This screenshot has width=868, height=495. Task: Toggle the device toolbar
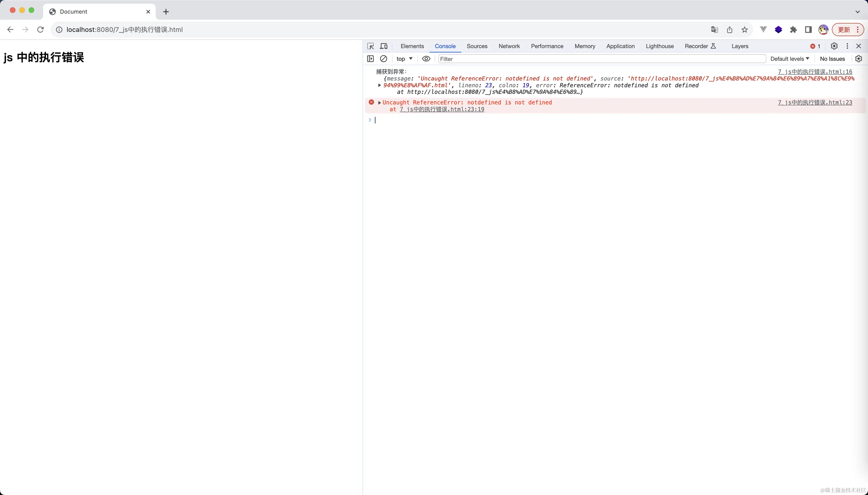[x=383, y=46]
